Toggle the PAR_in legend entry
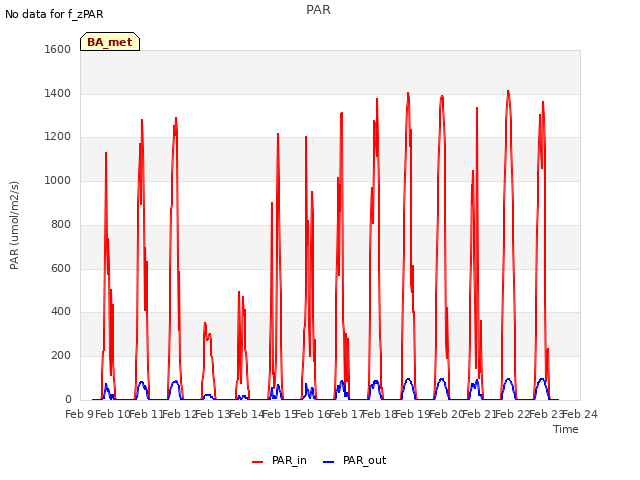 point(279,460)
